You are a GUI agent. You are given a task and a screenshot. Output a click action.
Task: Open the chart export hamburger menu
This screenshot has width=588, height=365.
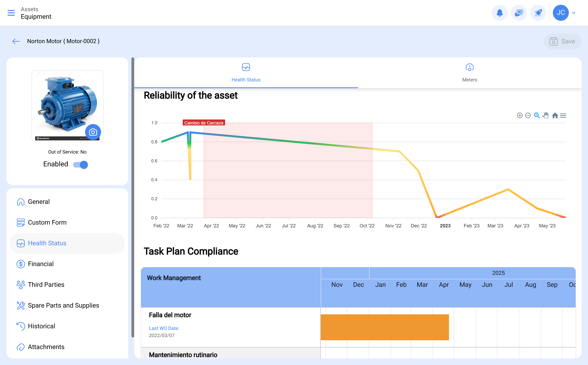pos(563,115)
